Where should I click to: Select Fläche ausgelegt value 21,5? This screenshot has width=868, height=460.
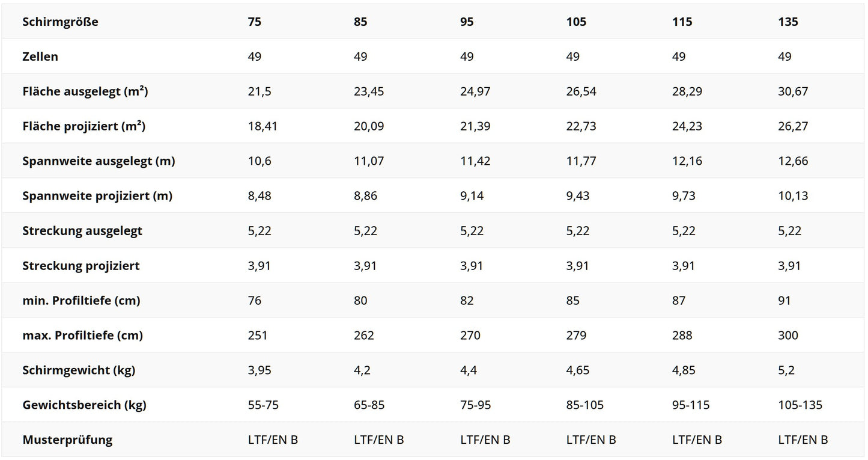(x=258, y=92)
